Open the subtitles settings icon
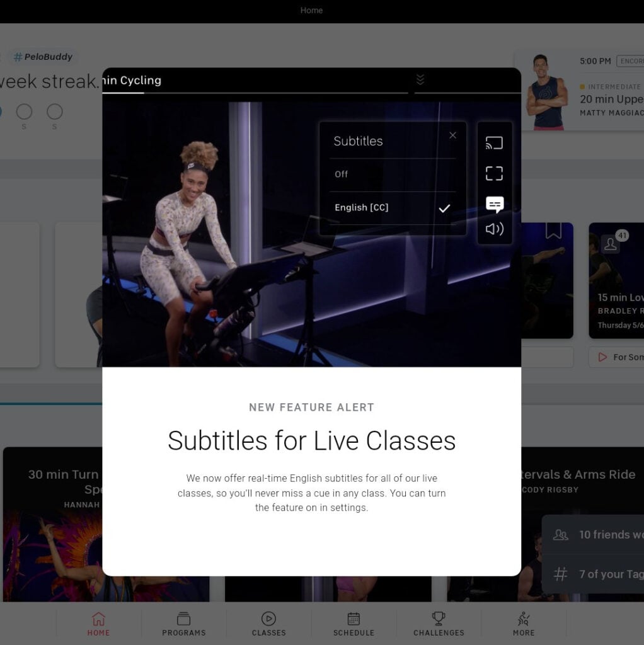This screenshot has height=645, width=644. pos(495,204)
